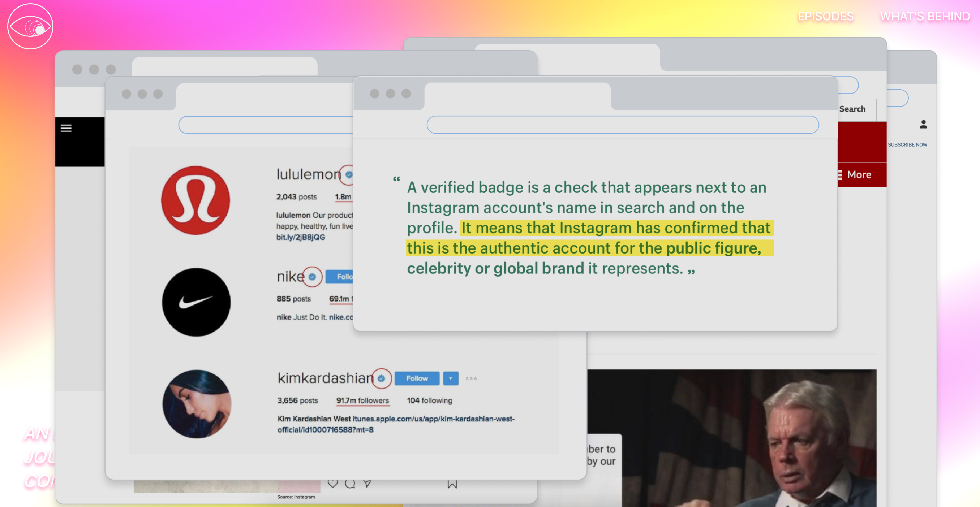Open the hamburger menu in the black header window
The width and height of the screenshot is (980, 507).
pyautogui.click(x=66, y=128)
